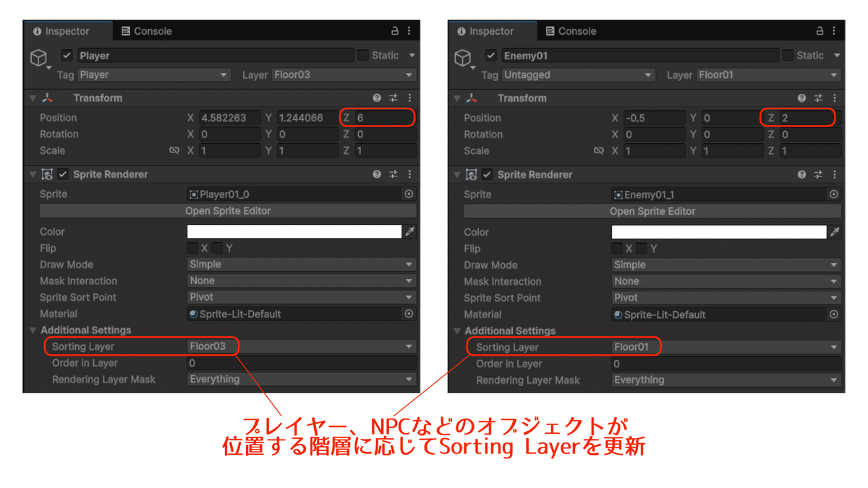Select the Inspector tab for Enemy01
The image size is (868, 488).
492,30
